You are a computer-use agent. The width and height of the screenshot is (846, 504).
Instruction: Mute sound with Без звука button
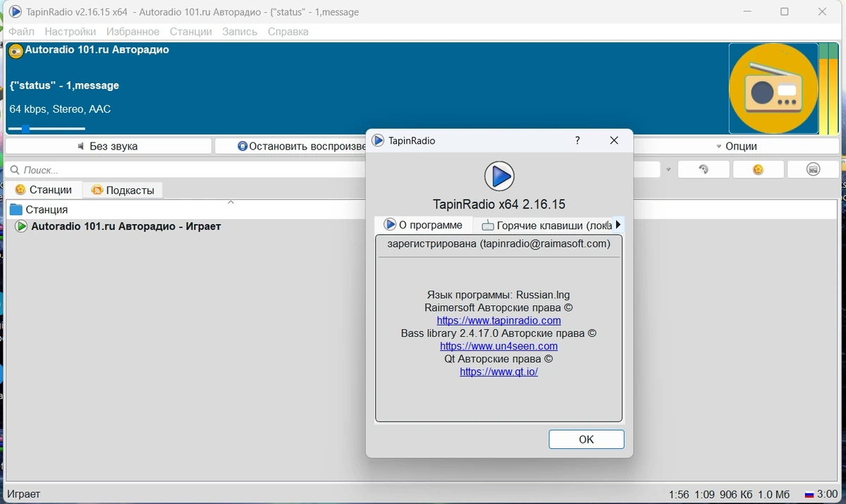click(x=109, y=146)
